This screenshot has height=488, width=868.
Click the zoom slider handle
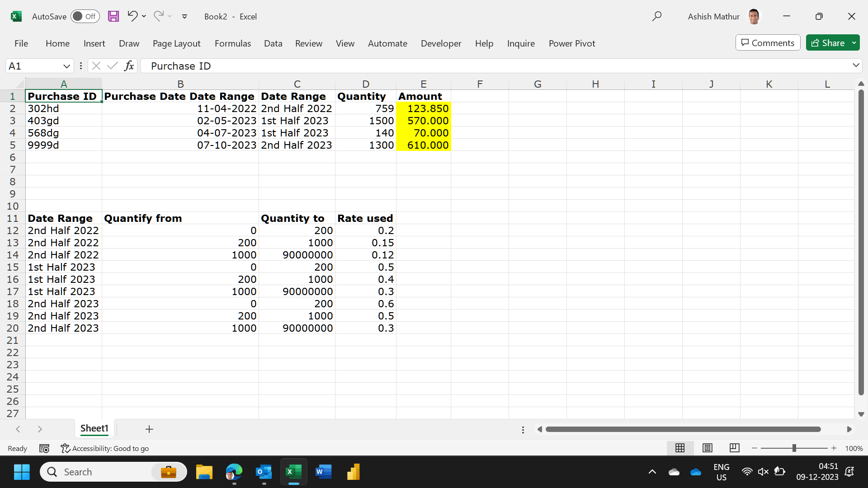[794, 448]
